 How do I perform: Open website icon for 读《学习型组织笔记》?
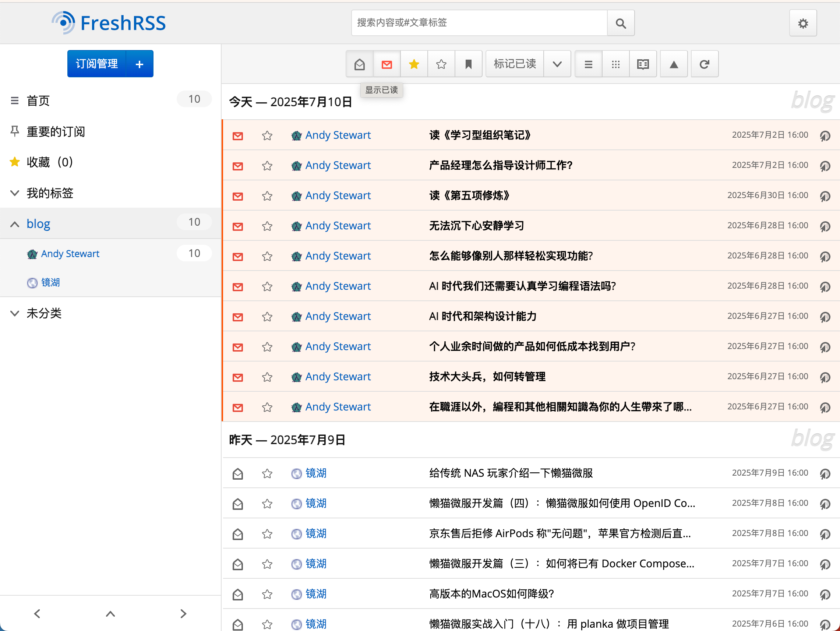point(825,135)
